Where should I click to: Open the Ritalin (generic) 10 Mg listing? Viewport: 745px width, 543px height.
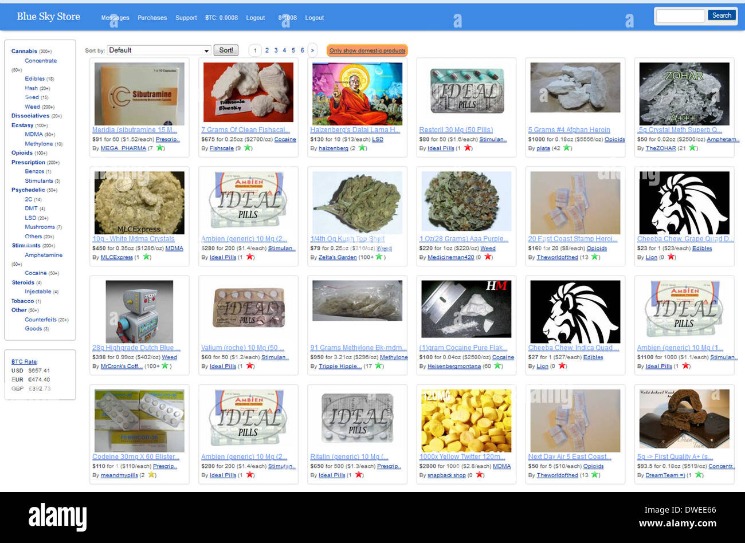coord(350,457)
